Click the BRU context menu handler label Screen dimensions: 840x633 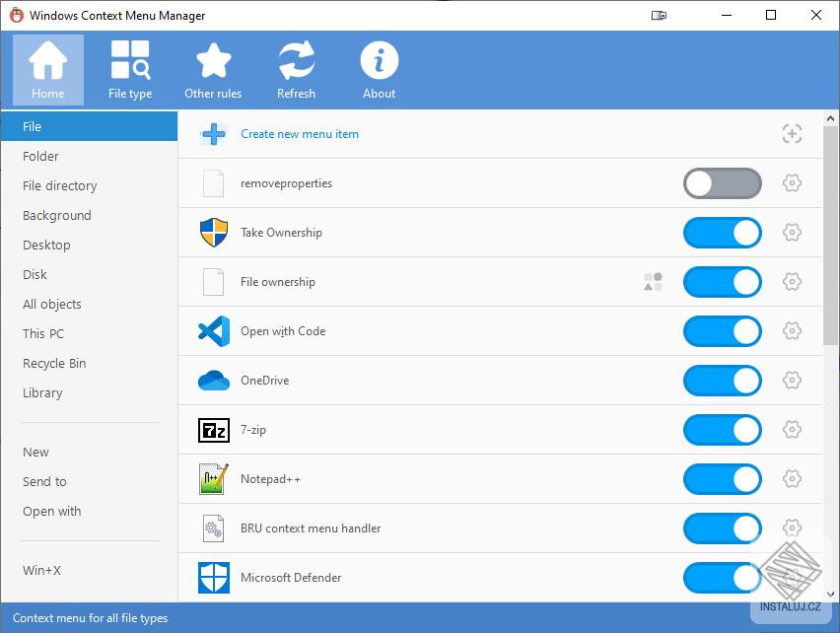click(x=311, y=528)
